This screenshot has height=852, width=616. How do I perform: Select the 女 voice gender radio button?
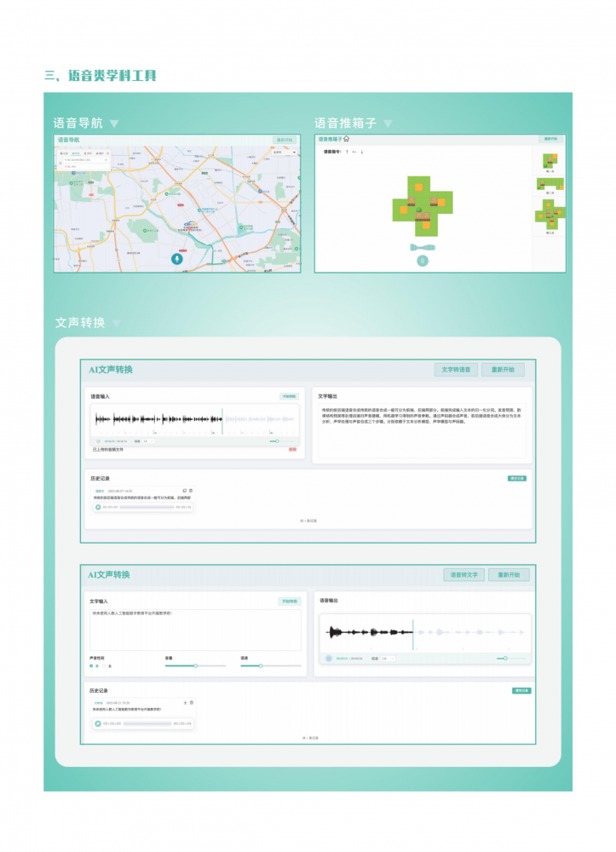tap(106, 665)
